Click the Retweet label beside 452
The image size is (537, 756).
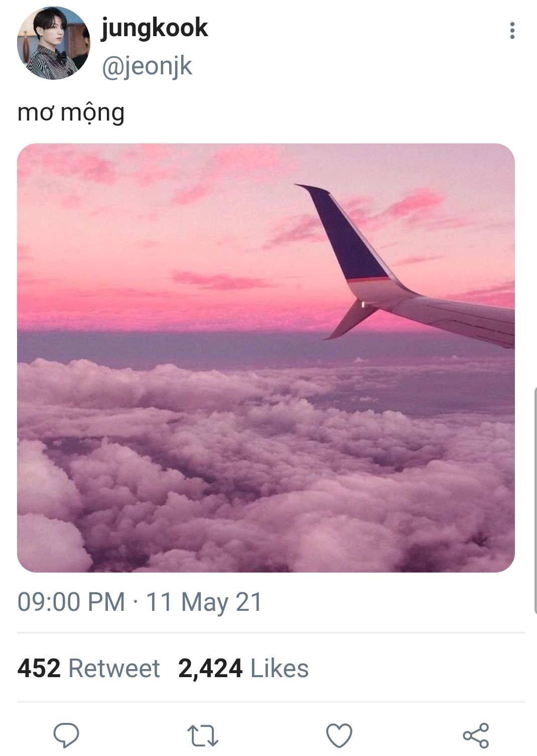coord(114,669)
